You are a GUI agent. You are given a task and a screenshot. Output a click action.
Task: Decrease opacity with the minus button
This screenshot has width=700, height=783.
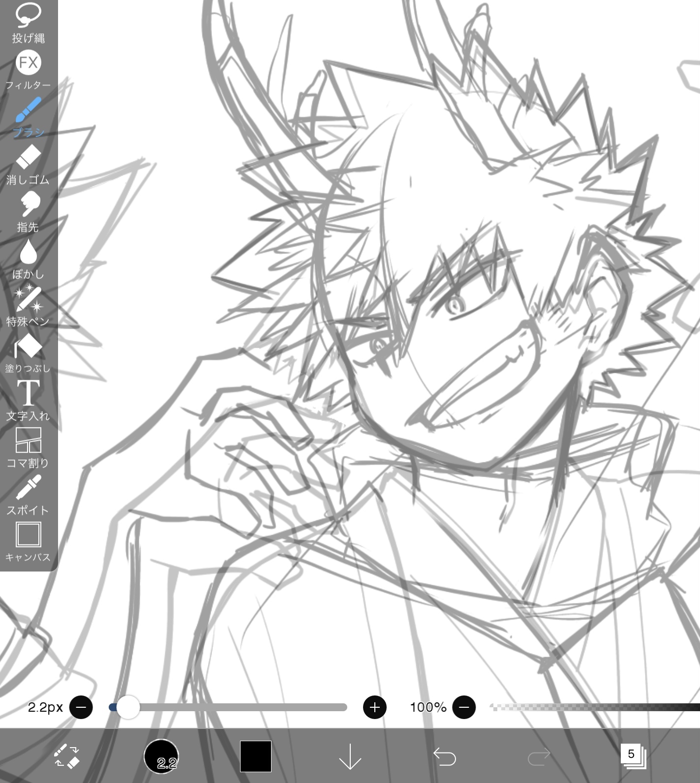pos(464,707)
